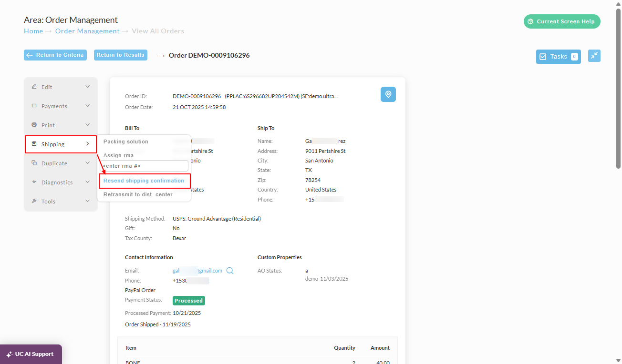Click the Print printer icon

click(34, 125)
